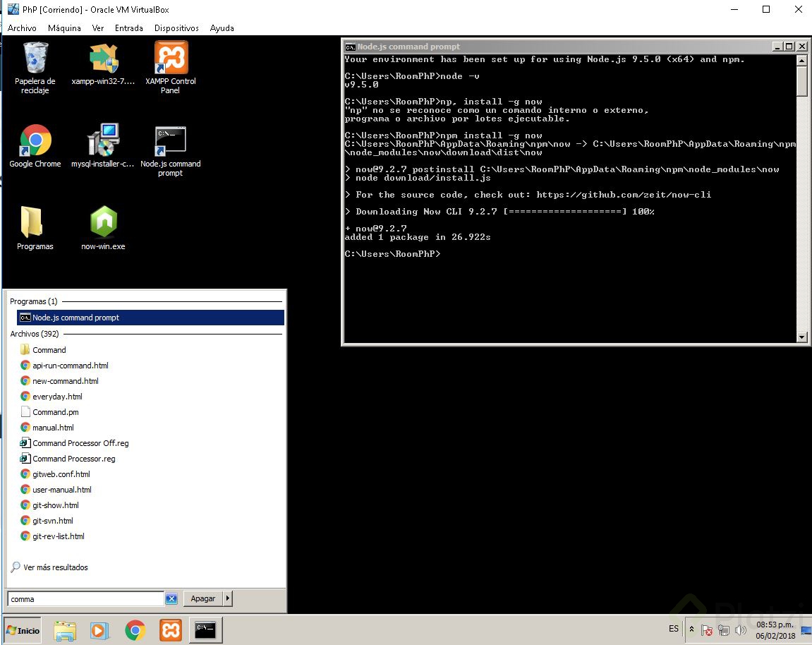Open the Command folder result
This screenshot has width=812, height=645.
(49, 350)
